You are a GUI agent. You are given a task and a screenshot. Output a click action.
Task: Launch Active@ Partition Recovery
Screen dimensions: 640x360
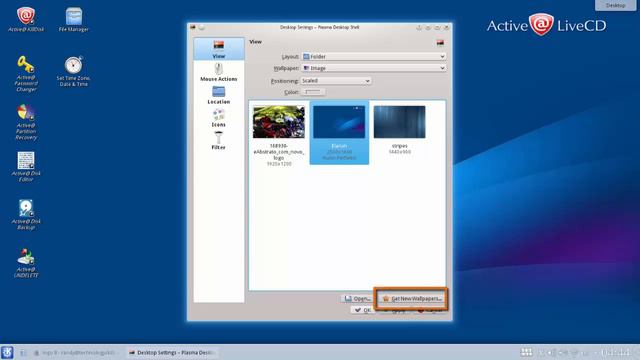coord(26,122)
